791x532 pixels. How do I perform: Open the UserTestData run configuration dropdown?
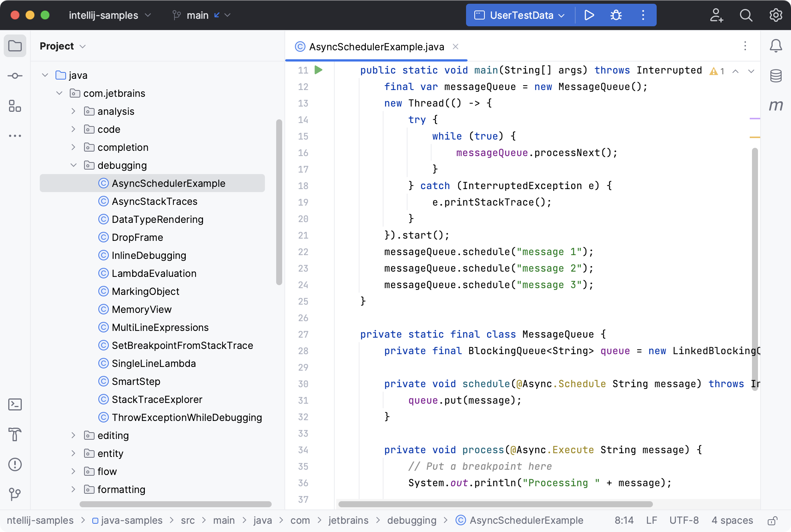point(519,15)
